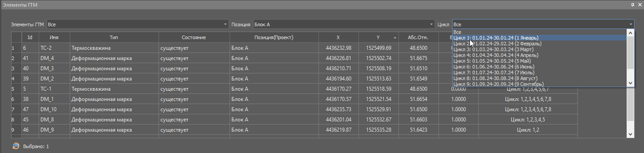The image size is (644, 153).
Task: Expand the Позиция dropdown showing Блок А
Action: click(431, 25)
